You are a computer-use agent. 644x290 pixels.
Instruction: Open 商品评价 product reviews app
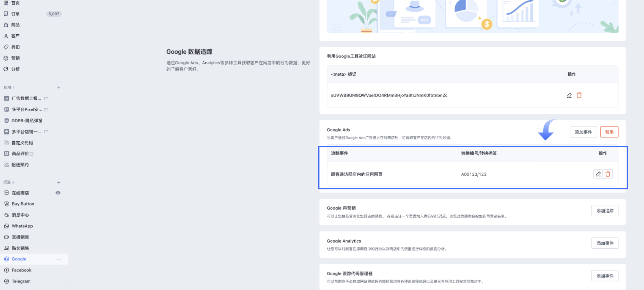20,154
